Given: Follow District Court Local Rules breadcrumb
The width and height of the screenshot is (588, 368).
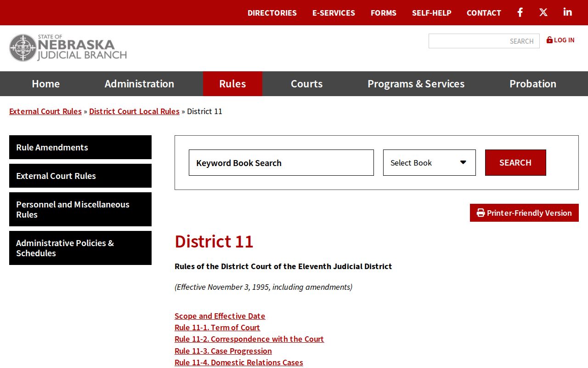Looking at the screenshot, I should 134,111.
